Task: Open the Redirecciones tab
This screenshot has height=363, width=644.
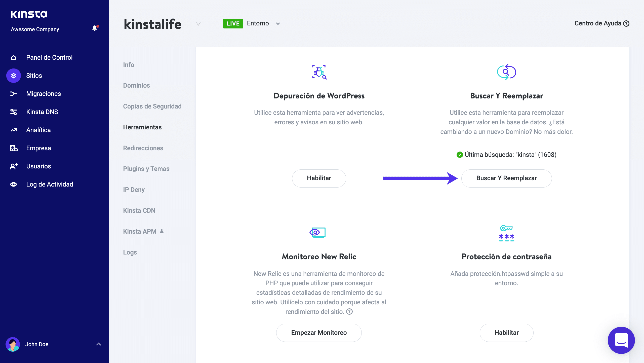Action: click(143, 148)
